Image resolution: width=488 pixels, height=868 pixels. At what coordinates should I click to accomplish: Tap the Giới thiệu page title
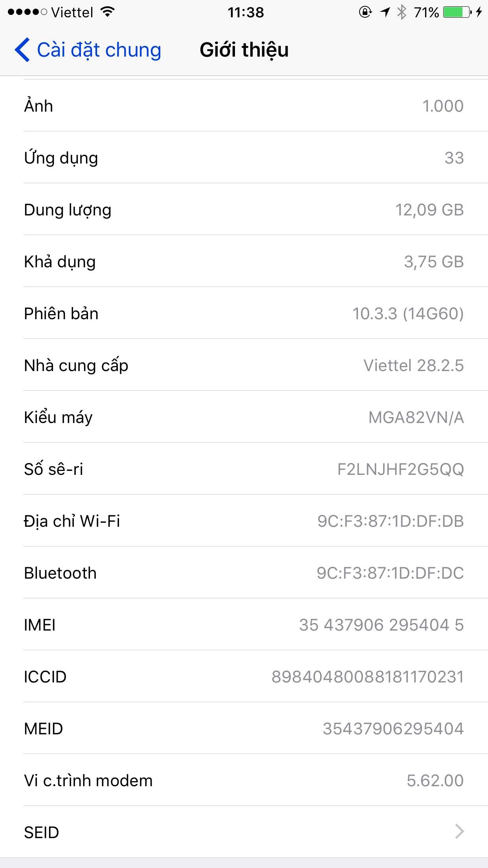pyautogui.click(x=244, y=50)
